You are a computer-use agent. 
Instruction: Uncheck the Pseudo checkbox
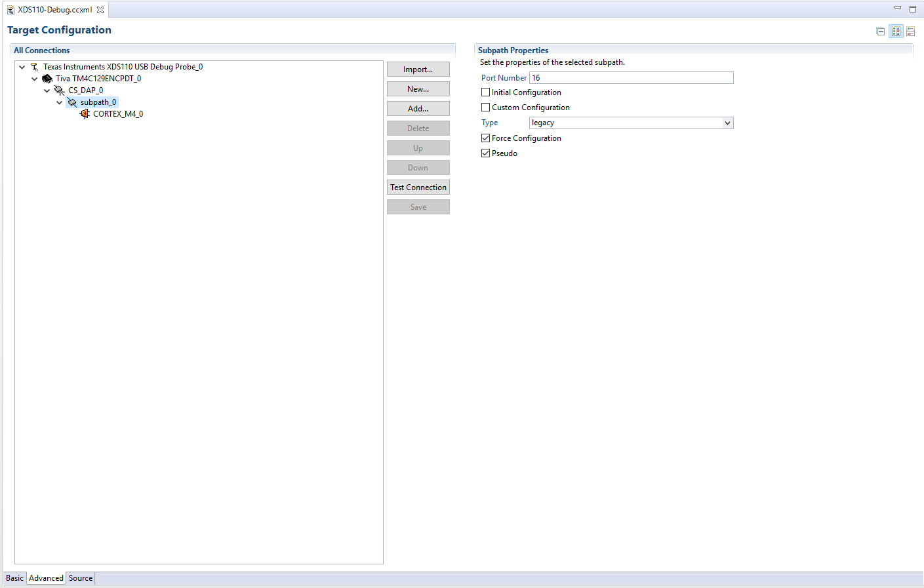[486, 153]
